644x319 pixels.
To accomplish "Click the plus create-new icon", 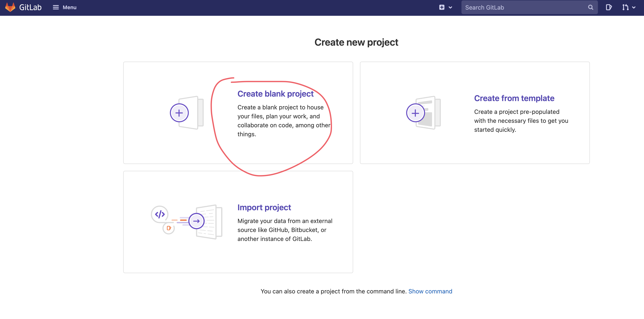I will (442, 7).
